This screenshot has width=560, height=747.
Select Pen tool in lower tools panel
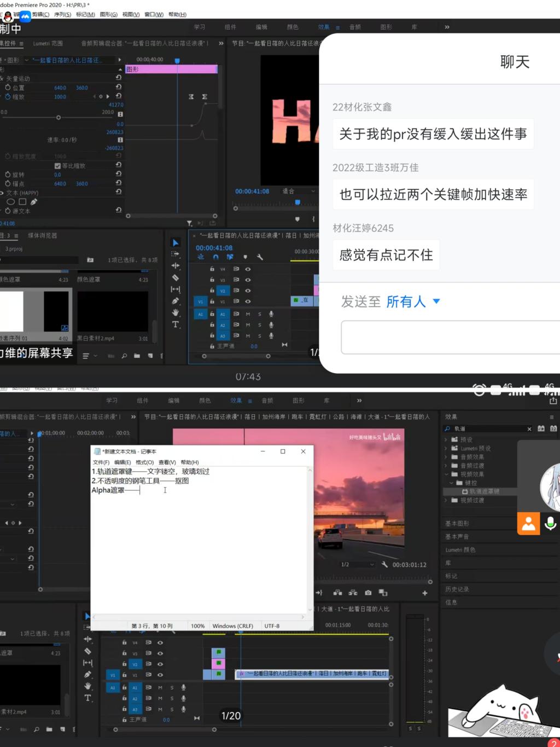tap(87, 674)
